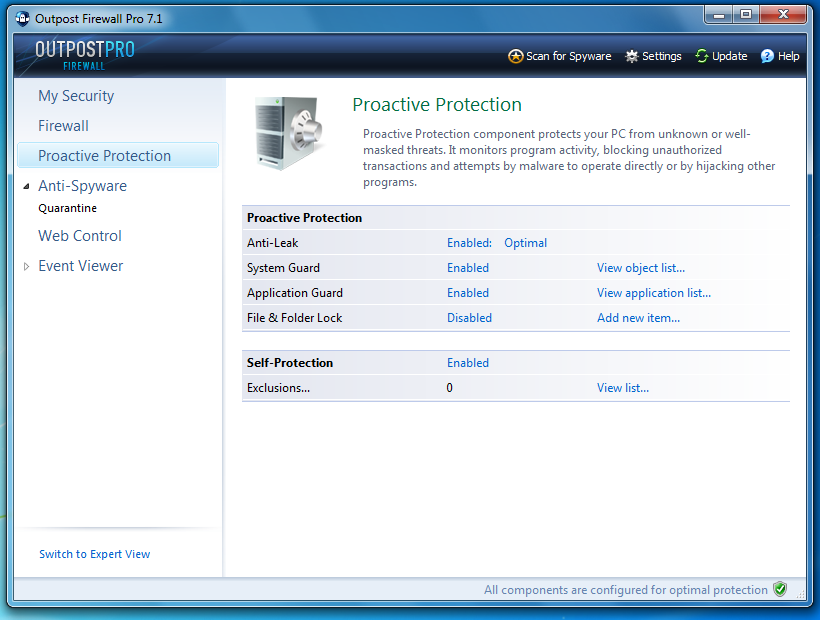This screenshot has width=820, height=620.
Task: Toggle the Application Guard Enabled link
Action: click(468, 293)
